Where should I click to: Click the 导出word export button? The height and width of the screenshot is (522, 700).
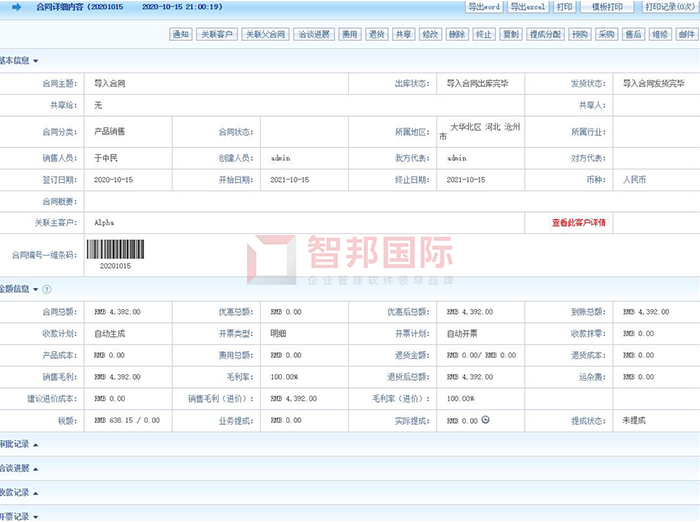click(484, 7)
